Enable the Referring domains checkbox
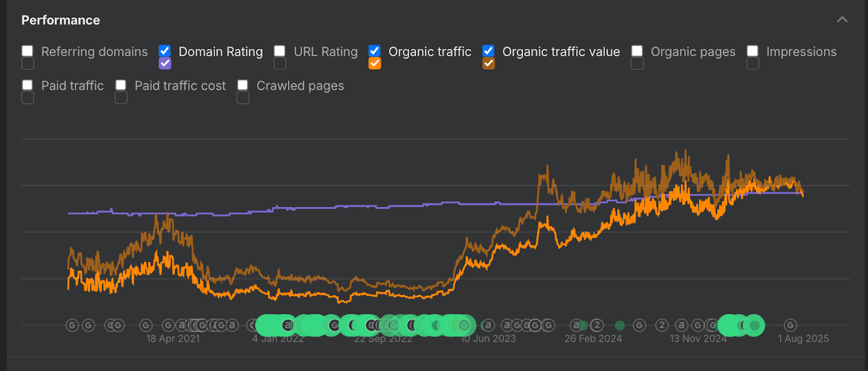Viewport: 868px width, 371px height. click(28, 51)
